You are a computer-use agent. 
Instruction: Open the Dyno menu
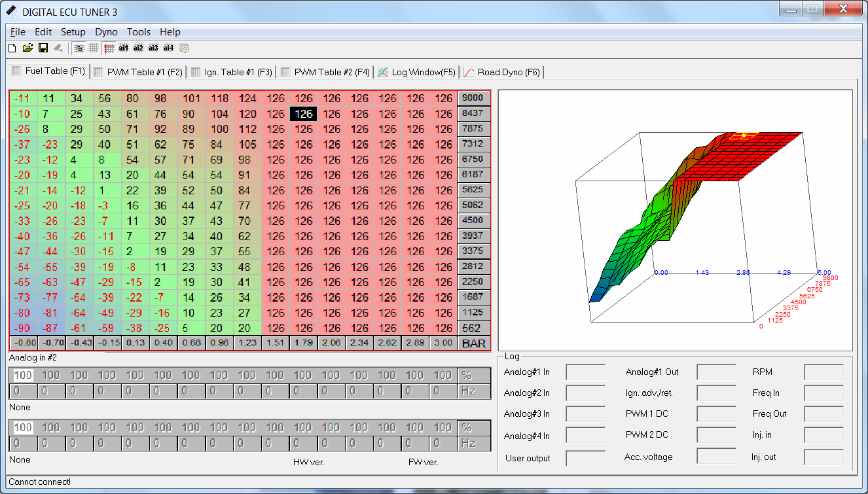(x=106, y=32)
